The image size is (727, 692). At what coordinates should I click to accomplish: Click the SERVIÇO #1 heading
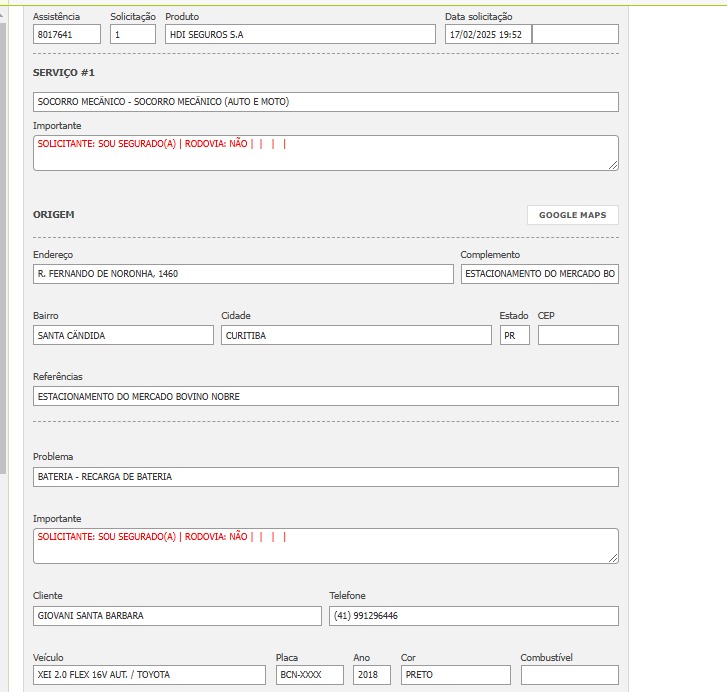64,73
